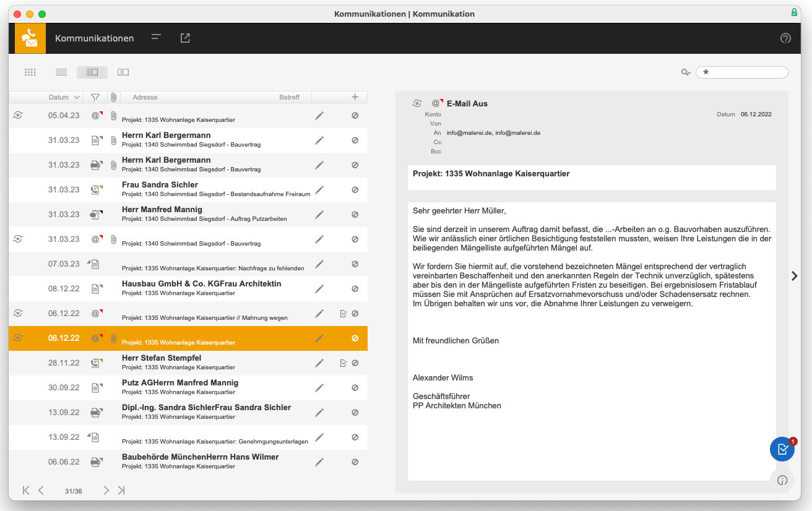This screenshot has width=812, height=511.
Task: Click sync icon in email preview header
Action: pyautogui.click(x=417, y=103)
